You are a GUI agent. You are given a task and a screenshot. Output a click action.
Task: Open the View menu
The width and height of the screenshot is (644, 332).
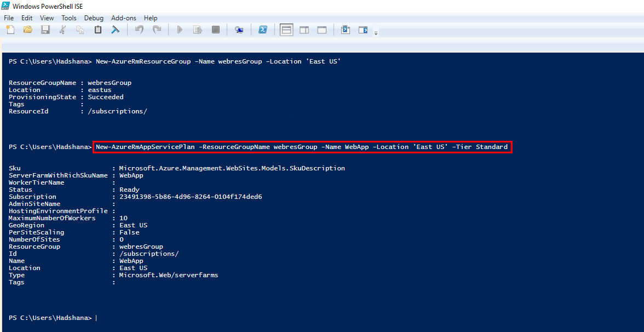pyautogui.click(x=47, y=18)
